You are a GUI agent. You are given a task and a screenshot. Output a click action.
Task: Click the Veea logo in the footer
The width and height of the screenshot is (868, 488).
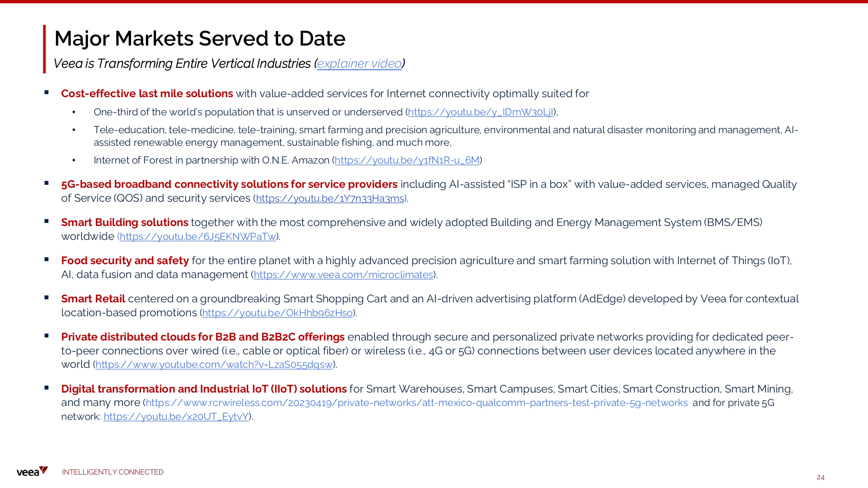point(32,472)
